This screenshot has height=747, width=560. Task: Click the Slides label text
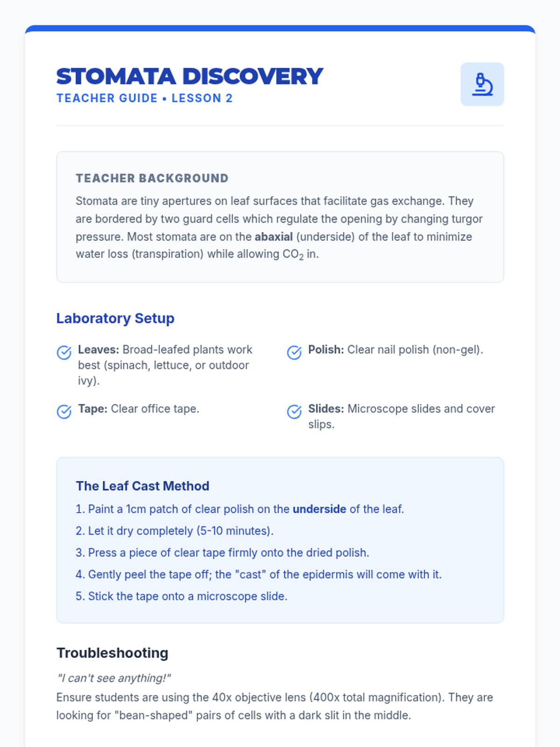326,409
